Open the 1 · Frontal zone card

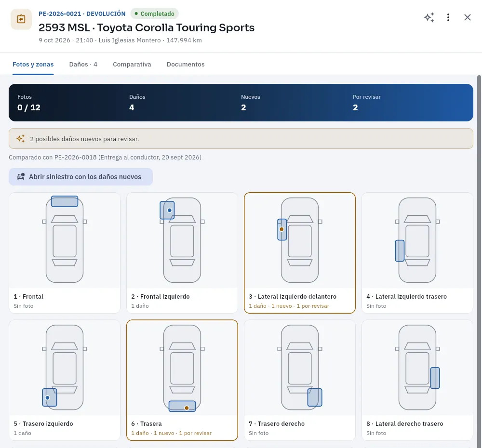65,253
